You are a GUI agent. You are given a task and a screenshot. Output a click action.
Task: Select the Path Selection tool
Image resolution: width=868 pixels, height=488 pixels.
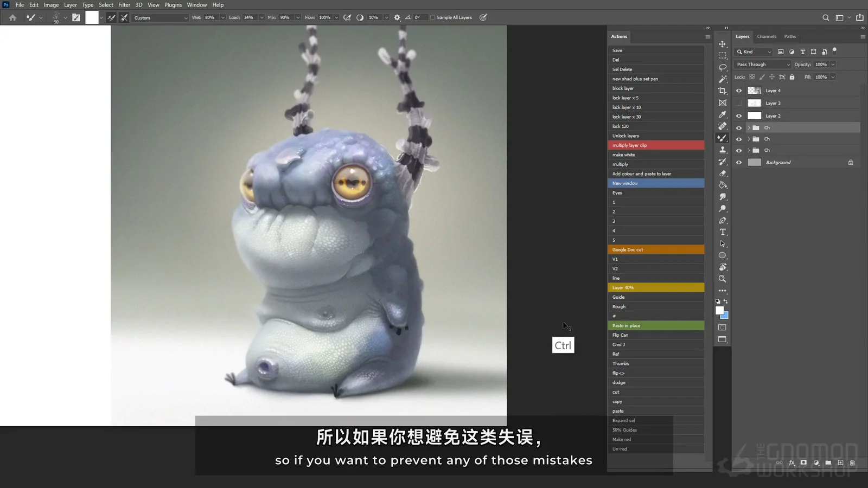pos(722,244)
